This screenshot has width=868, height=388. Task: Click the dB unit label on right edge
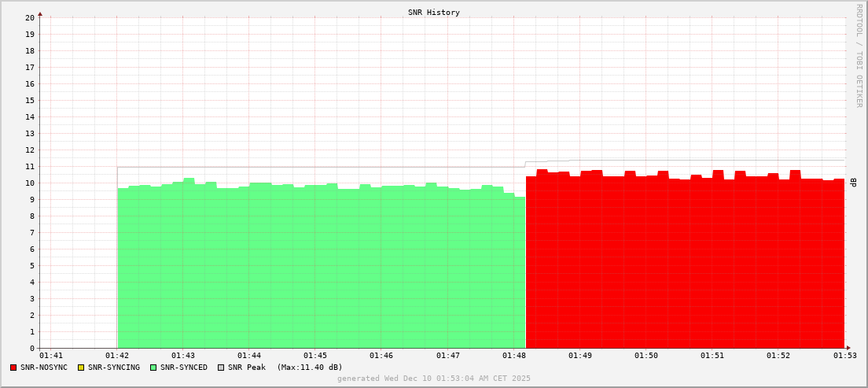[x=854, y=183]
